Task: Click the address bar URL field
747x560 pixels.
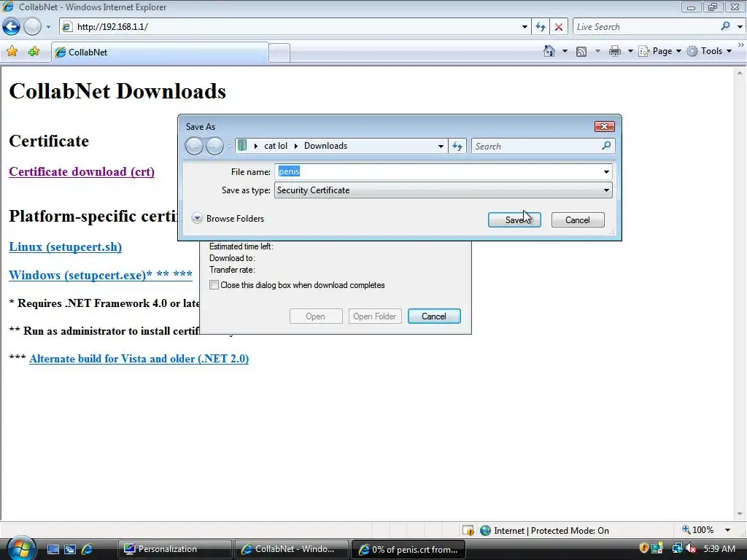Action: coord(289,27)
